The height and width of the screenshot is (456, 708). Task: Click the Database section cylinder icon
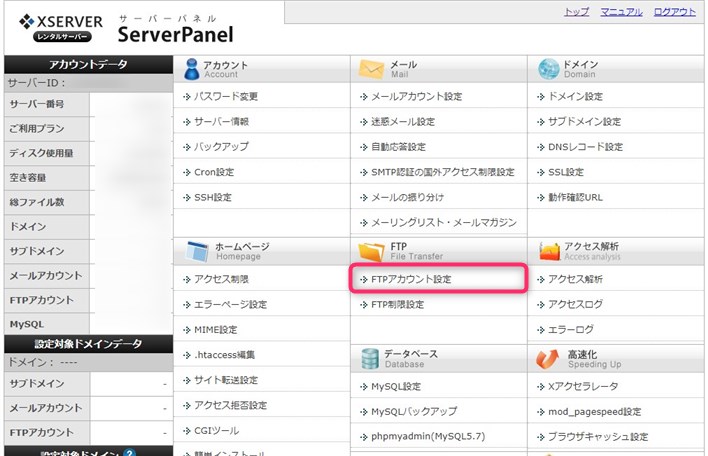click(x=370, y=359)
